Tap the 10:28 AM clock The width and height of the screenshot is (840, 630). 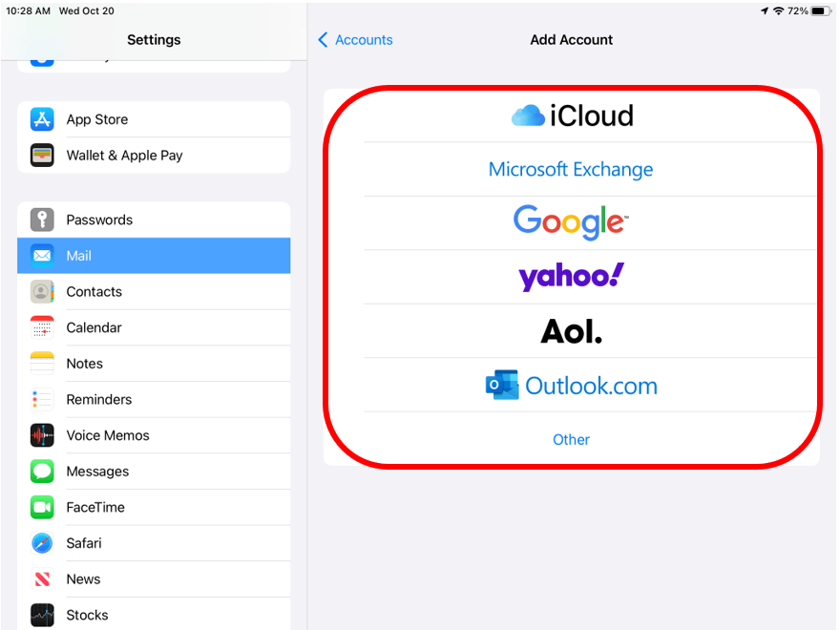click(28, 10)
